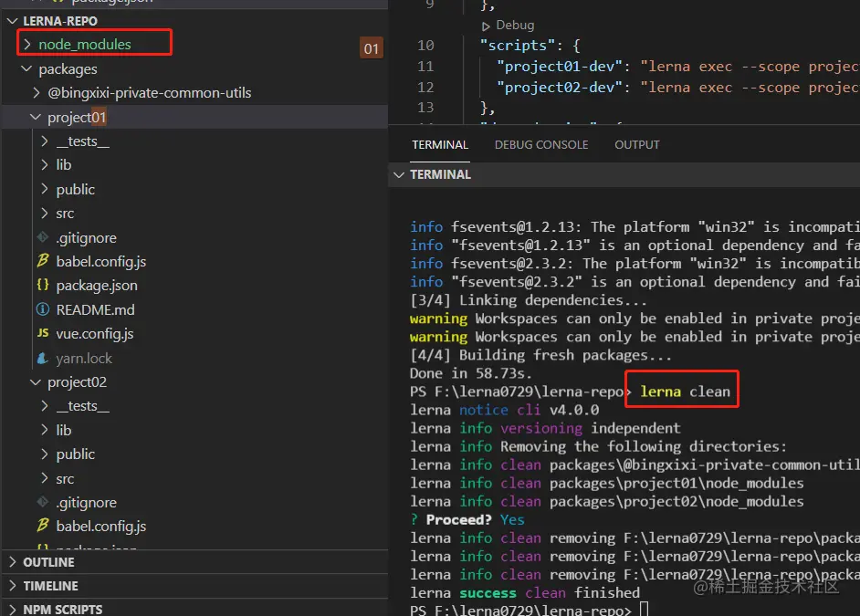Click Babel icon of project01 babel.config.js

point(43,261)
